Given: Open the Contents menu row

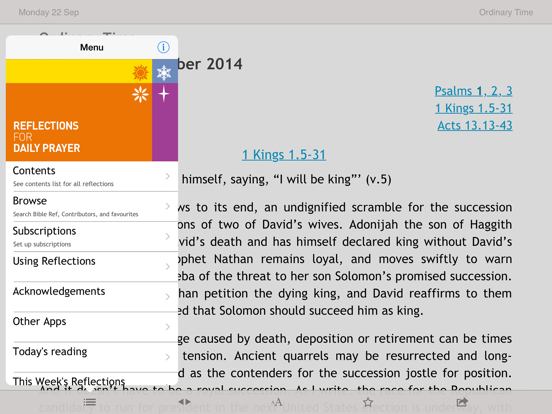Looking at the screenshot, I should tap(92, 176).
